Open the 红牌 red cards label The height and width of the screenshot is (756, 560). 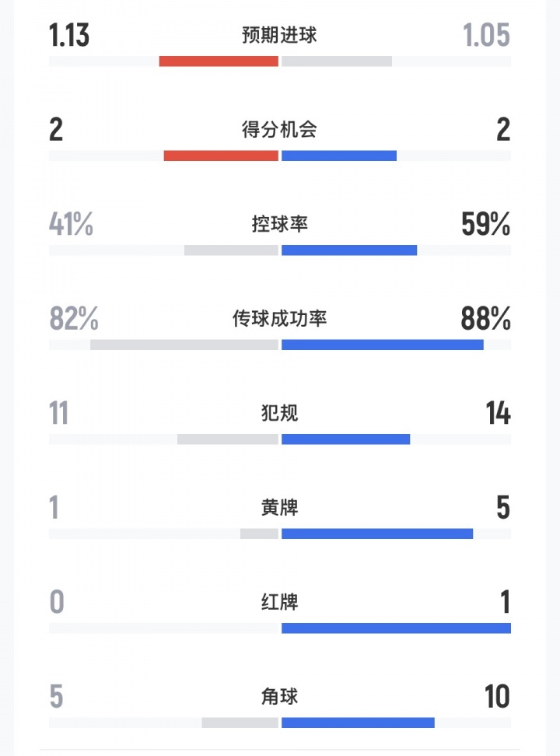click(x=279, y=603)
